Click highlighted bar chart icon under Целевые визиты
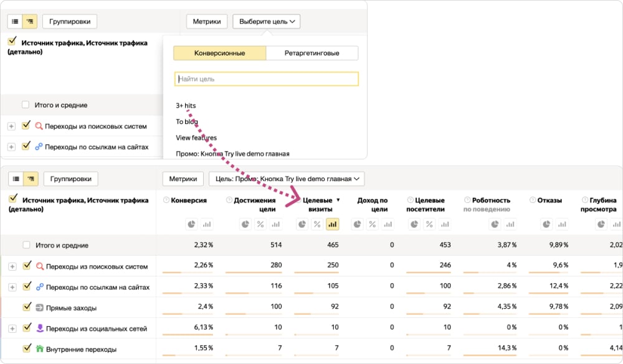Viewport: 623px width, 364px height. coord(333,224)
